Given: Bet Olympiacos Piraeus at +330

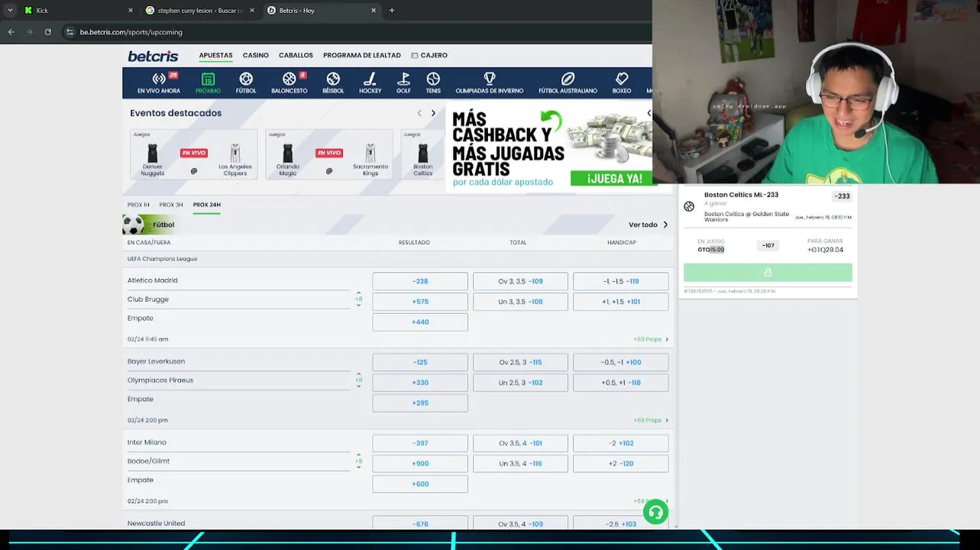Looking at the screenshot, I should click(x=420, y=383).
